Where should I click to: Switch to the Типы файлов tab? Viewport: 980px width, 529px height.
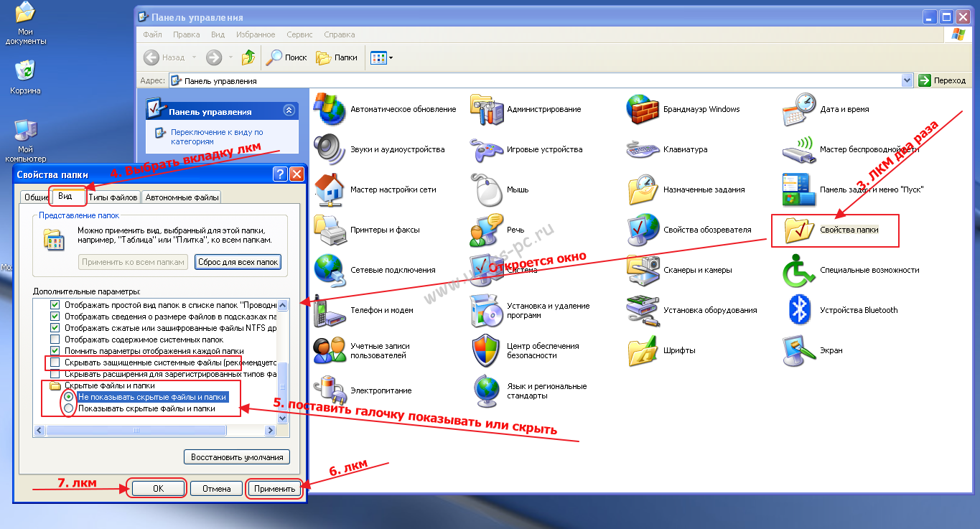tap(113, 197)
